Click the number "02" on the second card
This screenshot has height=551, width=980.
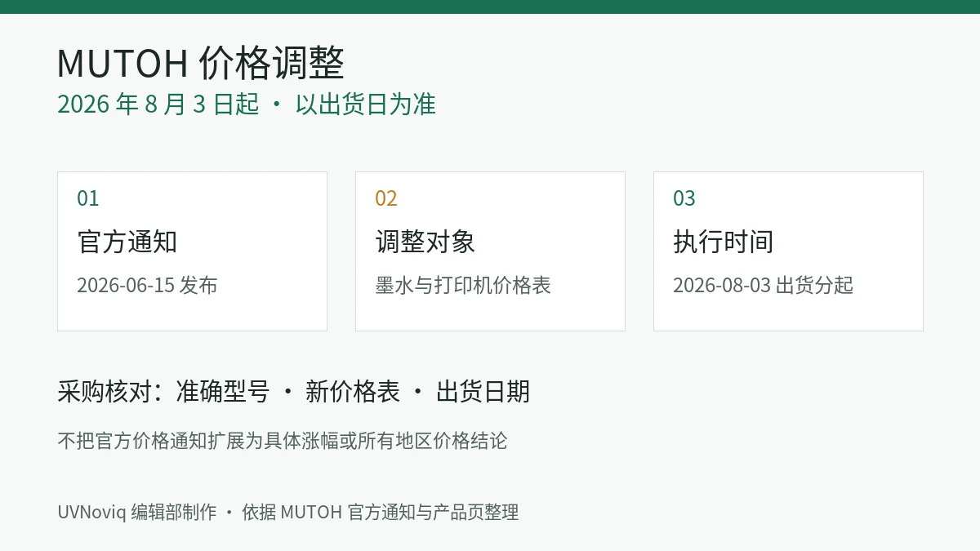coord(386,198)
